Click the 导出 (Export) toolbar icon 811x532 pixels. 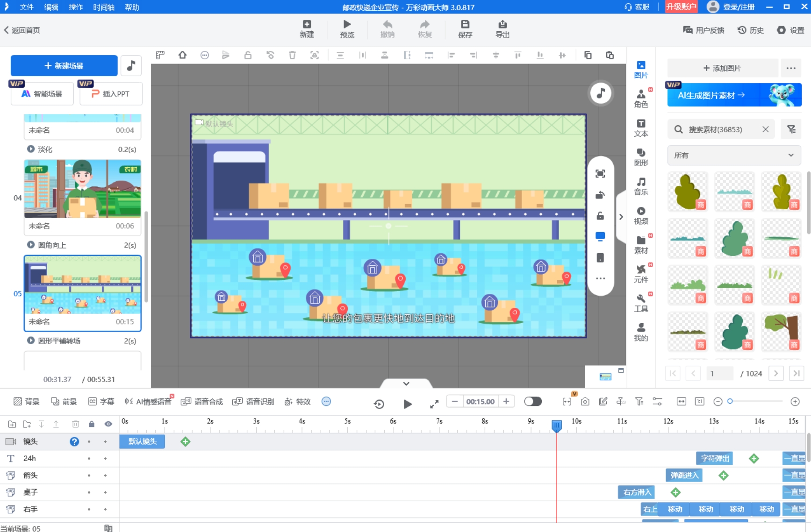[502, 29]
